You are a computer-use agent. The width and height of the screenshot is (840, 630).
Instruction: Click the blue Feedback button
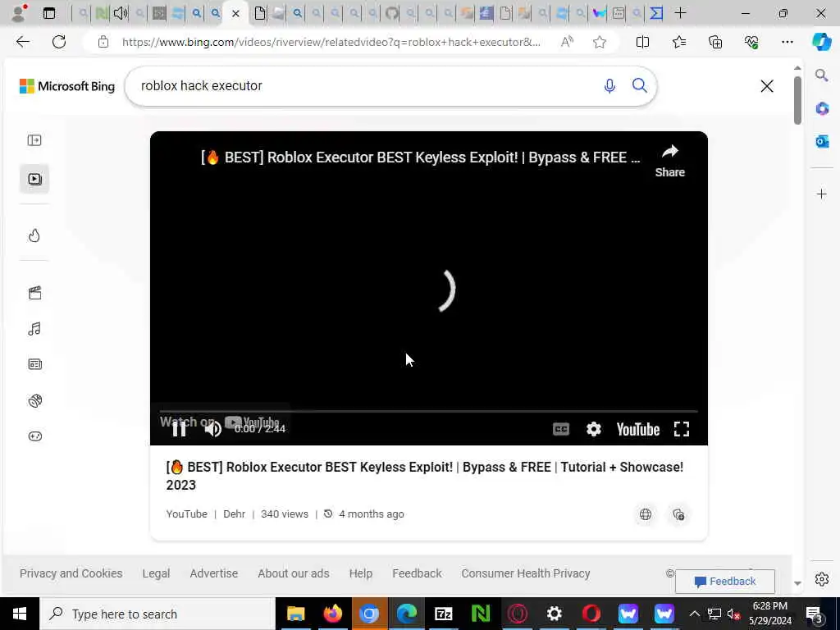[x=725, y=582]
